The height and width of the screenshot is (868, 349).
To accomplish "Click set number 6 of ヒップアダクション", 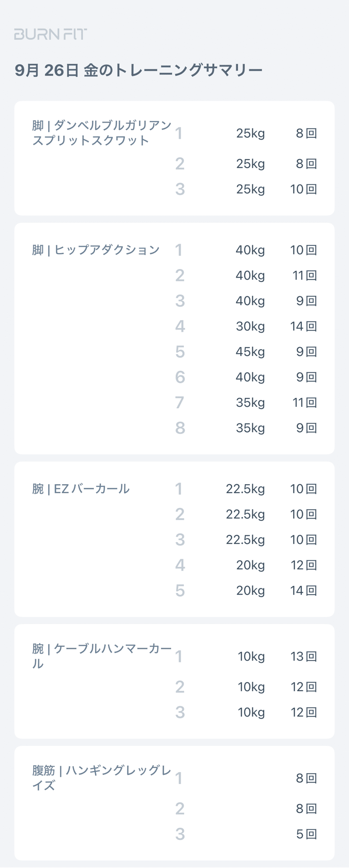I will pyautogui.click(x=180, y=377).
